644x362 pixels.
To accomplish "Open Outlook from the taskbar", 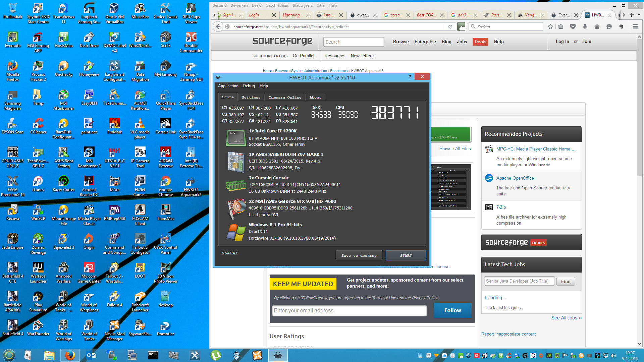I will click(91, 355).
